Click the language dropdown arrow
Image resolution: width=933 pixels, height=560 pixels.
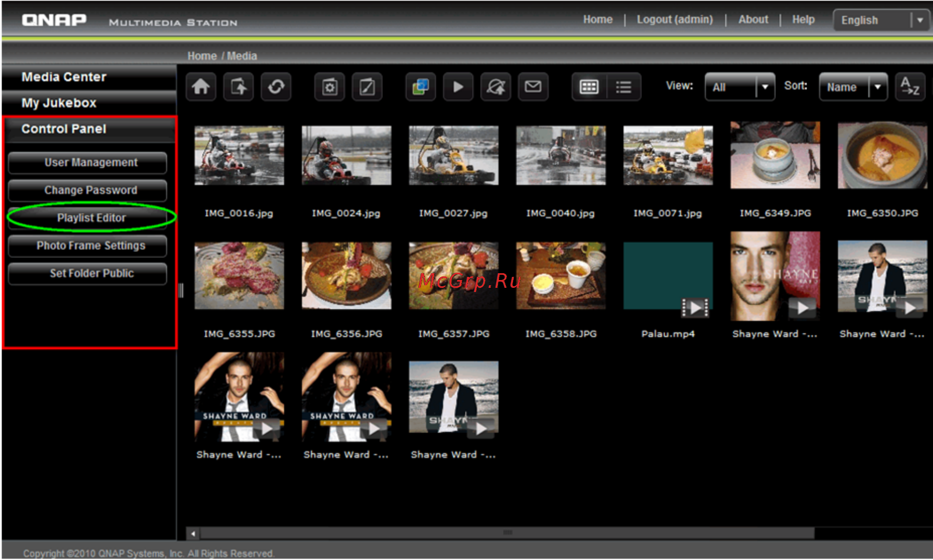point(920,20)
